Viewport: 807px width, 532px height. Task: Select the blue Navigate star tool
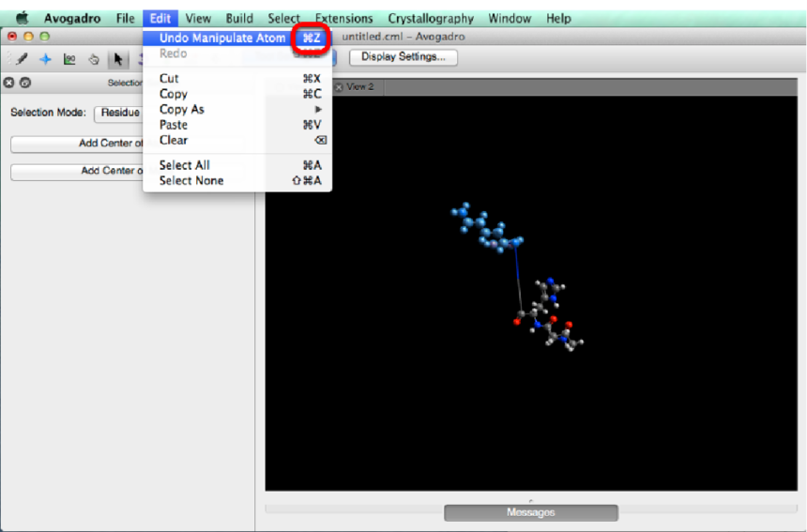click(45, 58)
